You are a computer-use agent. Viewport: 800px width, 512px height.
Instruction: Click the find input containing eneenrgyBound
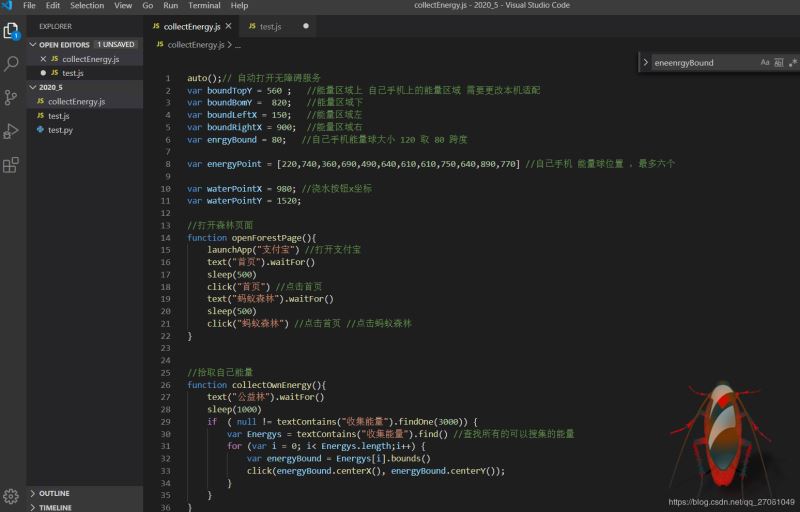point(702,63)
